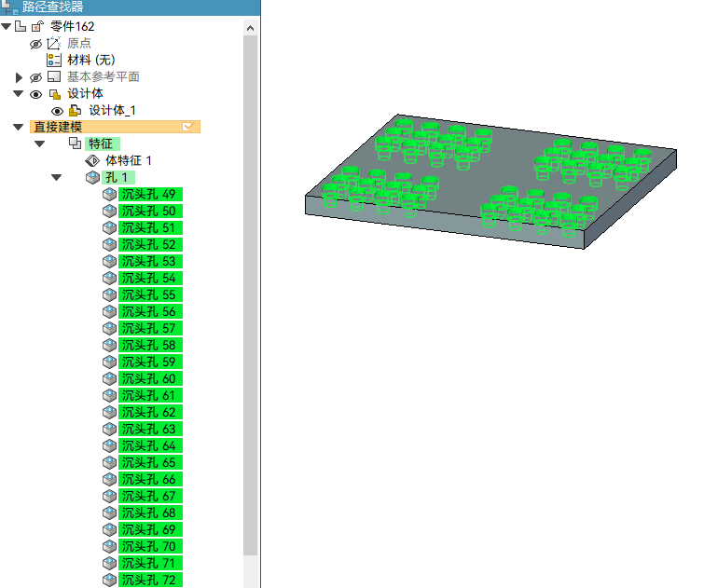Select 沉头孔 69 in the tree
Screen dimensions: 704x588
coord(150,529)
